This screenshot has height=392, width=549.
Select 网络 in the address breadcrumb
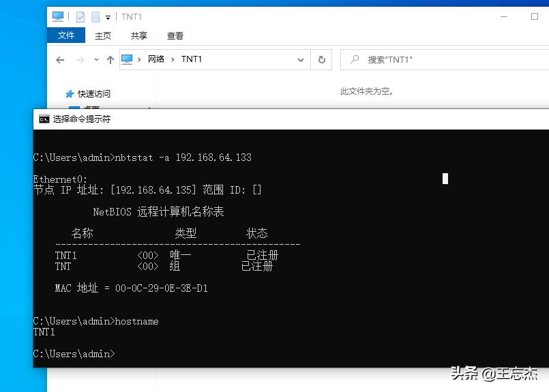tap(155, 59)
